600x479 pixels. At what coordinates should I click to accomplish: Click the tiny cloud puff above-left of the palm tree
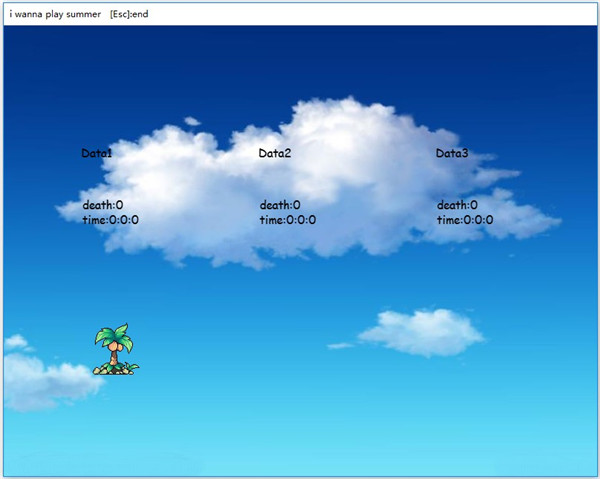(x=15, y=342)
